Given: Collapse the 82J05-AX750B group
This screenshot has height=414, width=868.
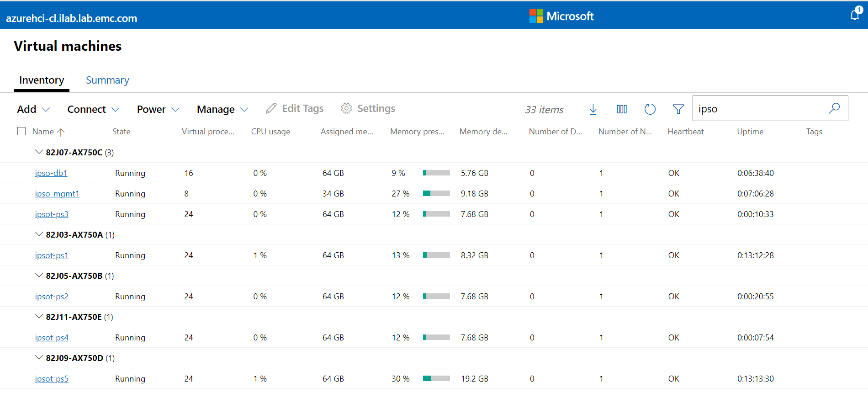Looking at the screenshot, I should click(39, 275).
